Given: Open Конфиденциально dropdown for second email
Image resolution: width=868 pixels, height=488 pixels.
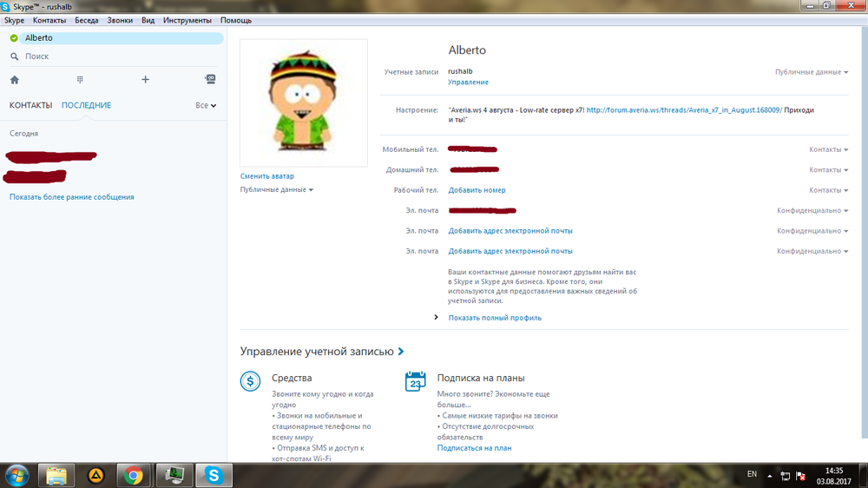Looking at the screenshot, I should coord(812,231).
